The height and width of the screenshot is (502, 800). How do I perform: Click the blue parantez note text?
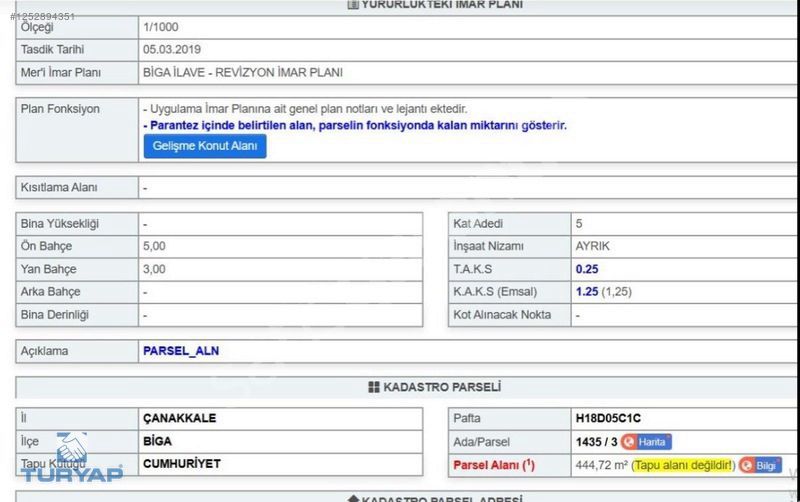[355, 125]
